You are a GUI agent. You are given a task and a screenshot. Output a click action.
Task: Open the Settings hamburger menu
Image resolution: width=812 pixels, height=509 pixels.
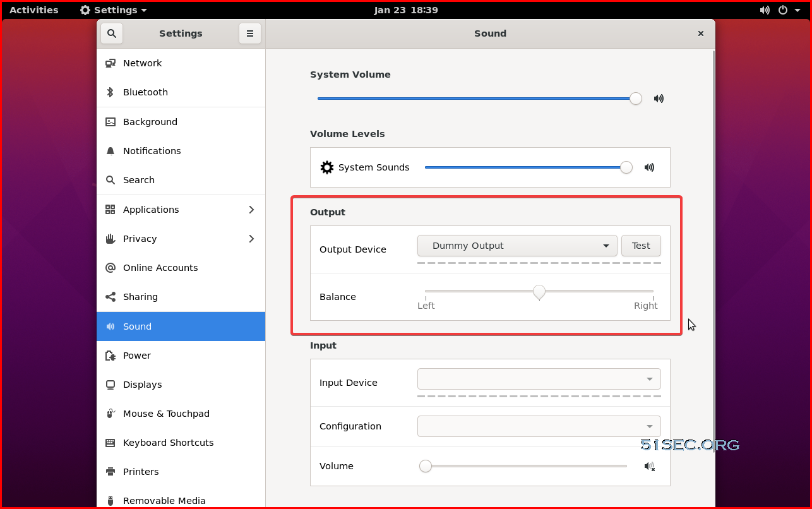click(x=250, y=33)
